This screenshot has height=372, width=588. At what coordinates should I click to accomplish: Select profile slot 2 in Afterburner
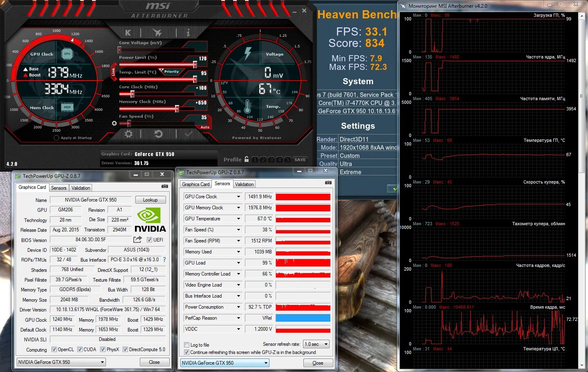pos(263,160)
